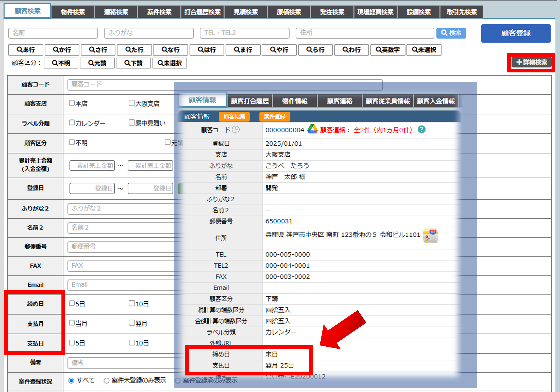Select 案件未登録のみ表示 radio option
Screen dimensions: 560x392
pos(107,381)
